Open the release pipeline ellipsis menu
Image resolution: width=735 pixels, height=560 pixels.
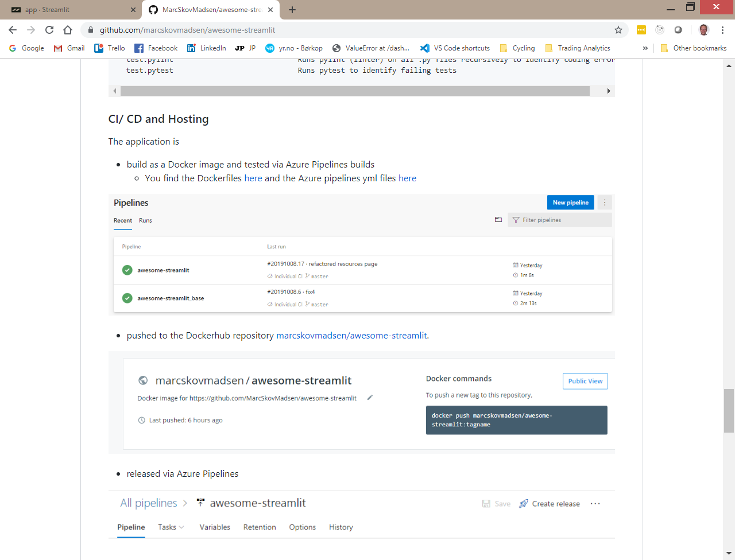[595, 504]
